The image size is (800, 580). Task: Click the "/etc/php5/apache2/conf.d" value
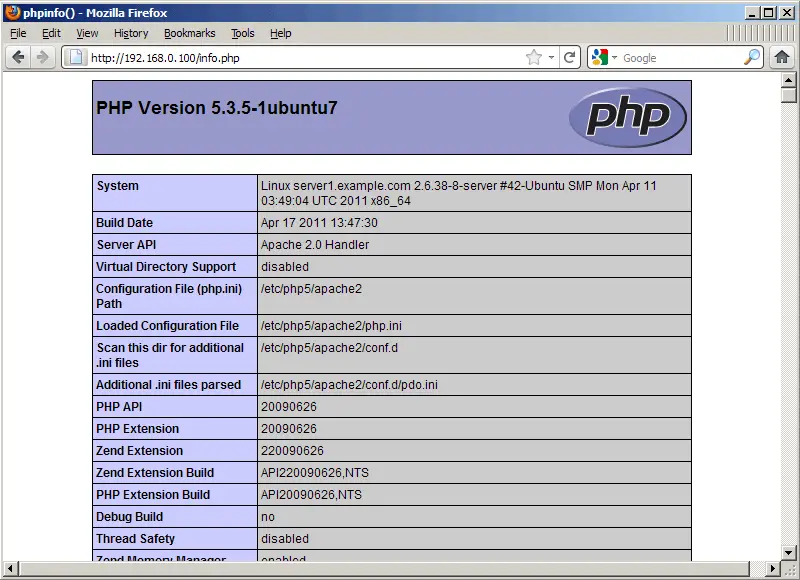tap(329, 348)
